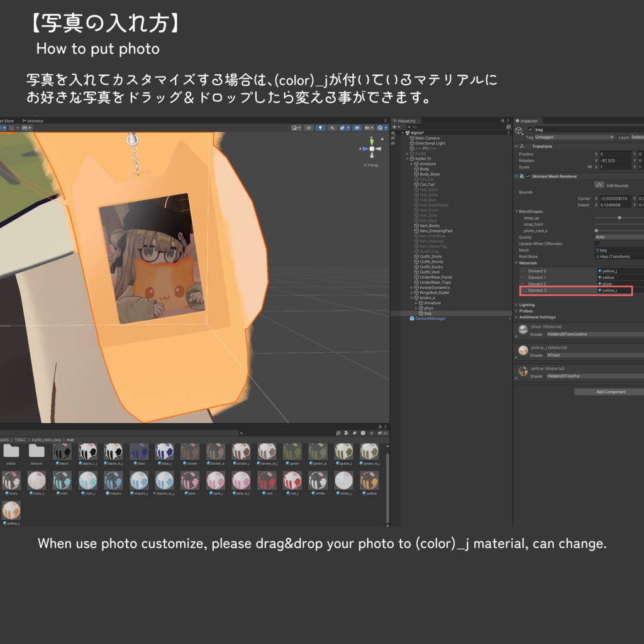The width and height of the screenshot is (644, 644).
Task: Toggle bag GameObject active checkbox
Action: click(x=530, y=130)
